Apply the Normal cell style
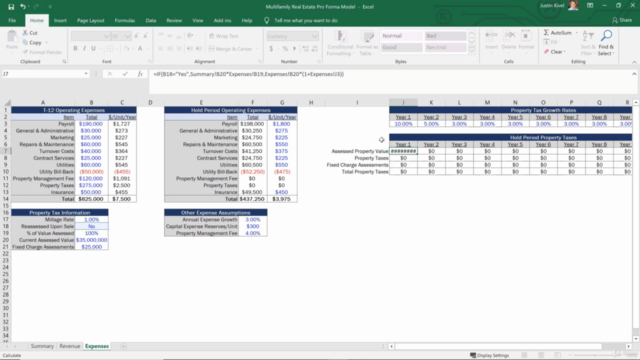Screen dimensions: 640x360 point(402,36)
